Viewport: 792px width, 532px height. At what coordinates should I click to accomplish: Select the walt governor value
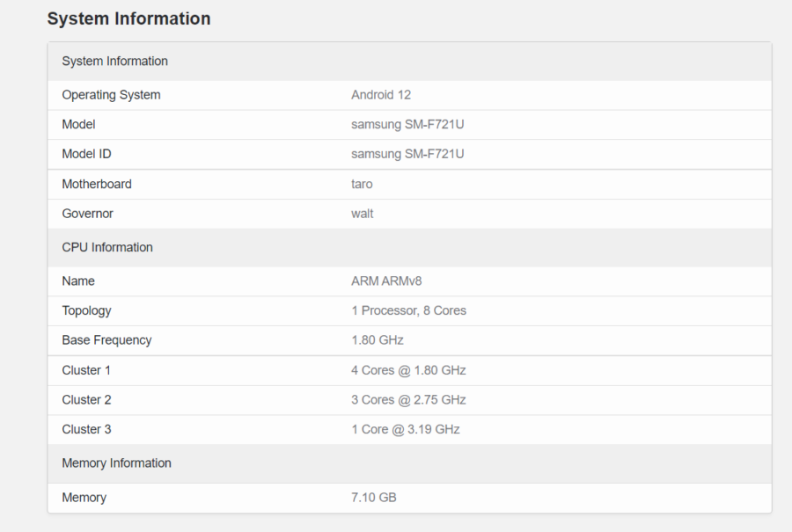point(362,214)
